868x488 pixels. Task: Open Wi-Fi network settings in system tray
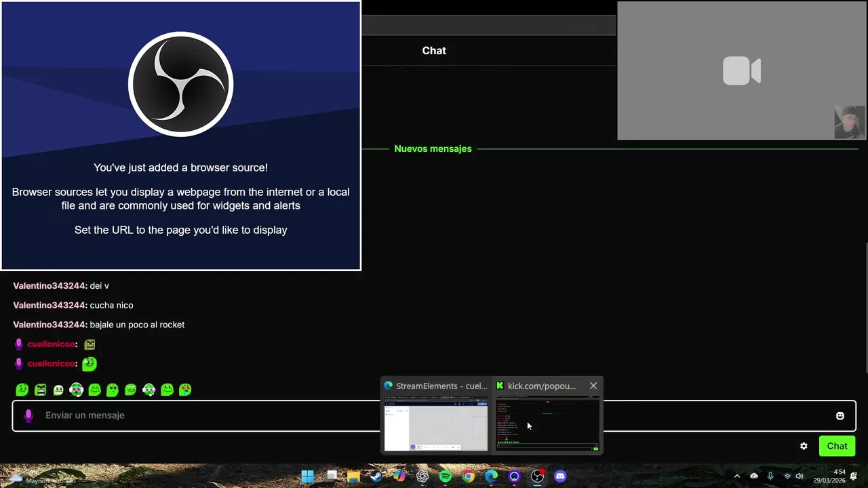[x=787, y=476]
